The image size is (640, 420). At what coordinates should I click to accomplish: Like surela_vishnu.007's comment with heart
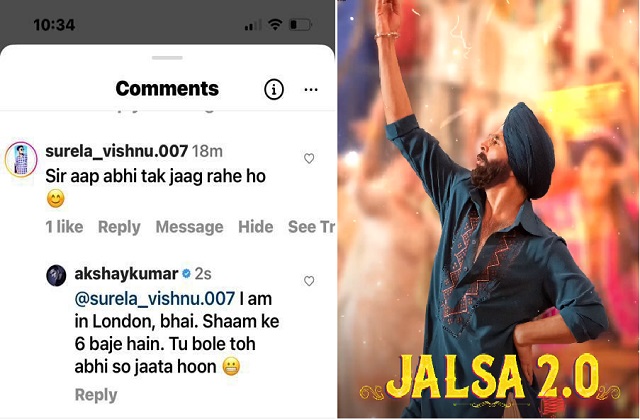tap(309, 158)
